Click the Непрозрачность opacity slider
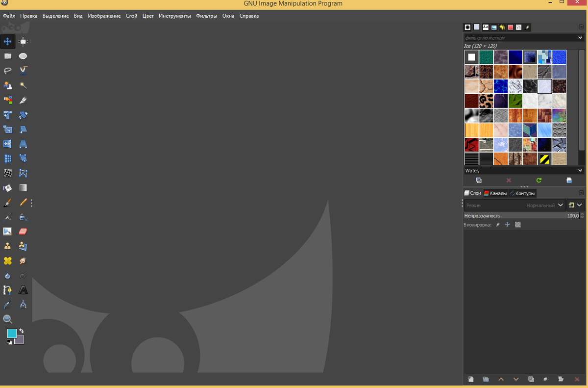Image resolution: width=588 pixels, height=388 pixels. click(521, 216)
